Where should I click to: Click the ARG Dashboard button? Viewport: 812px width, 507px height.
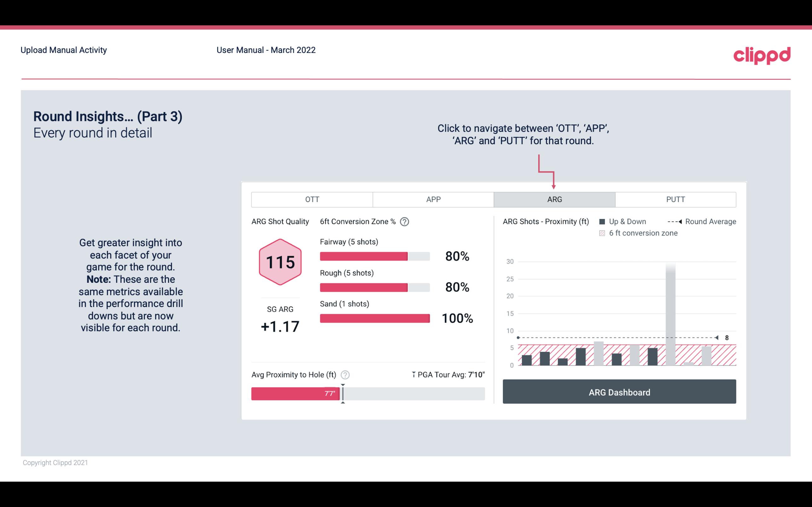(x=619, y=391)
